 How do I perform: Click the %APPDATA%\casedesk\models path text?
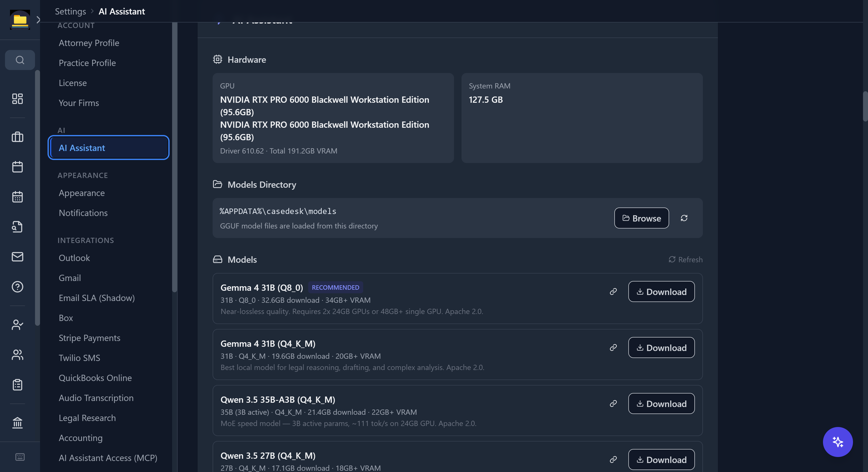click(278, 211)
